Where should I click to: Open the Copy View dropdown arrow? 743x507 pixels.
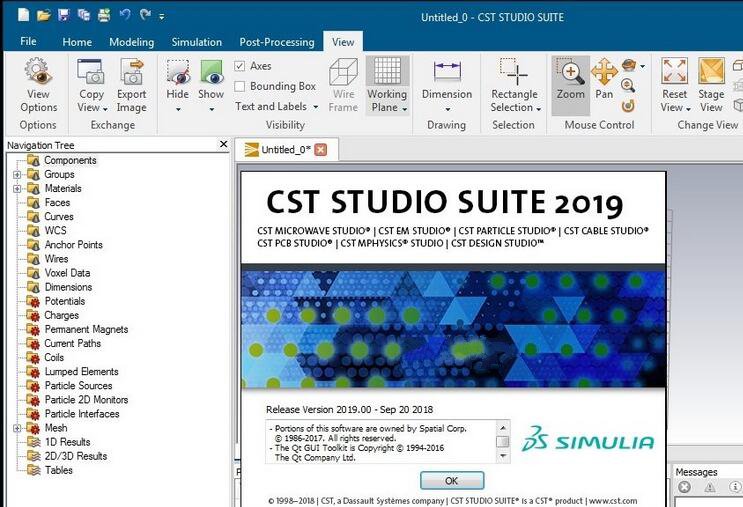(105, 109)
